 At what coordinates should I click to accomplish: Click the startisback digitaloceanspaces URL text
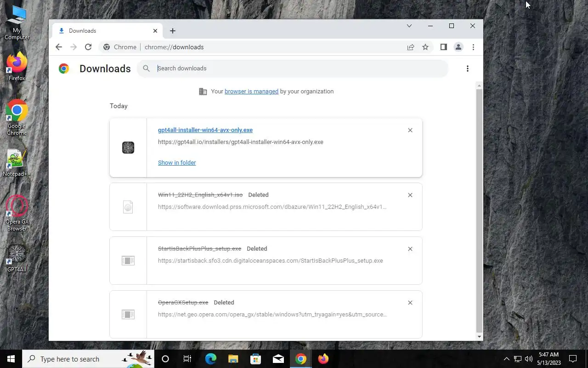coord(271,260)
